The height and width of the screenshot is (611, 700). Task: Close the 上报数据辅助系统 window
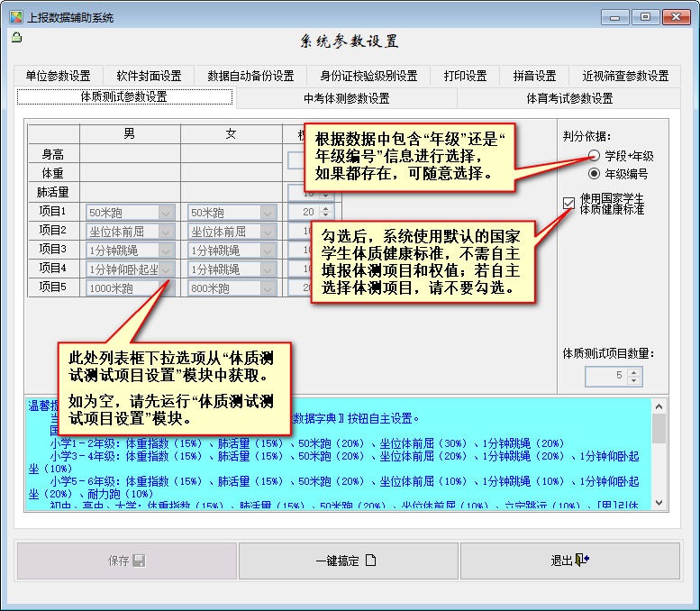[676, 17]
